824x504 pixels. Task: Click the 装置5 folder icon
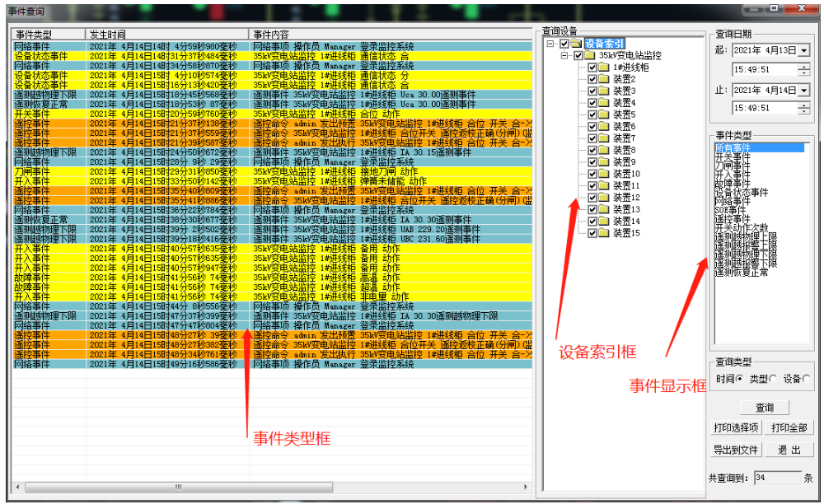pos(604,114)
